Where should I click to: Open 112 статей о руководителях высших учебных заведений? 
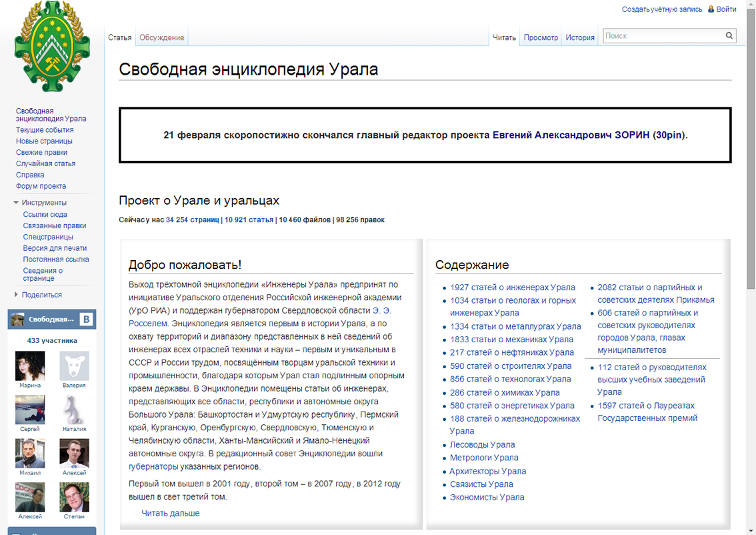point(652,380)
